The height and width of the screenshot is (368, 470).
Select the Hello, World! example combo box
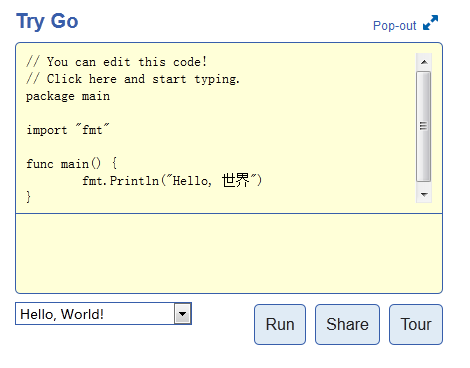(x=103, y=314)
